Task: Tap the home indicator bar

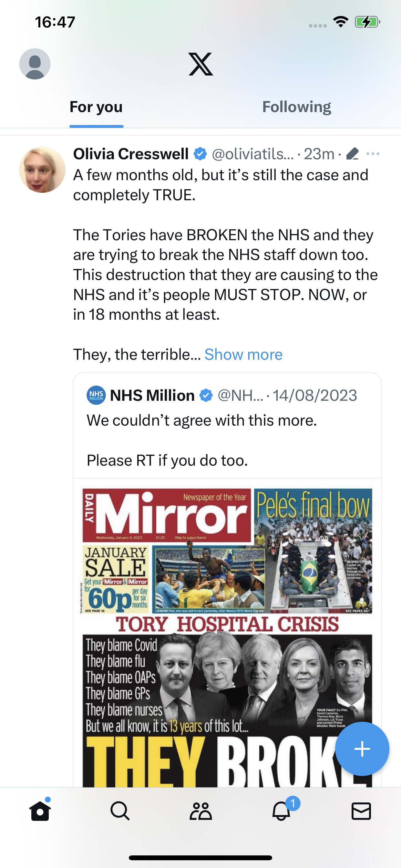Action: point(200,858)
